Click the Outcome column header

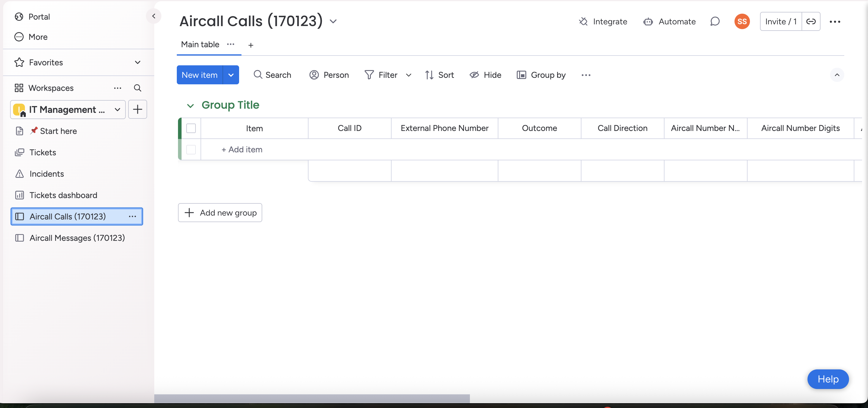tap(539, 128)
